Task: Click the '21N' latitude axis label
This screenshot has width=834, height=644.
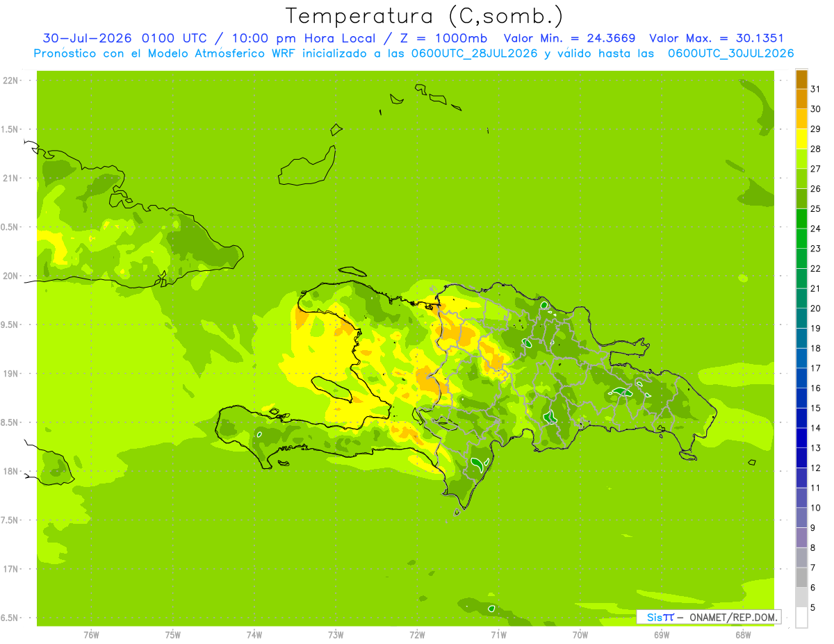Action: pos(10,179)
